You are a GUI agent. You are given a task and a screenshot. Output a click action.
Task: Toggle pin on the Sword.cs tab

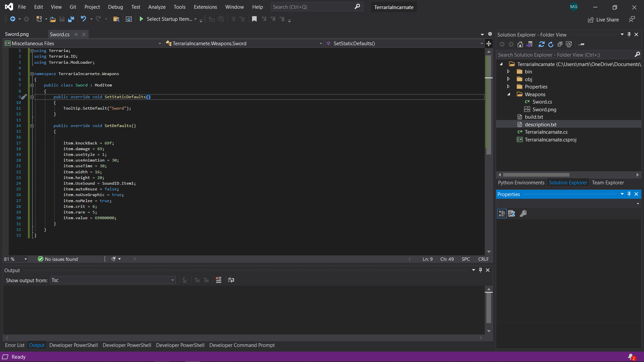click(x=76, y=35)
